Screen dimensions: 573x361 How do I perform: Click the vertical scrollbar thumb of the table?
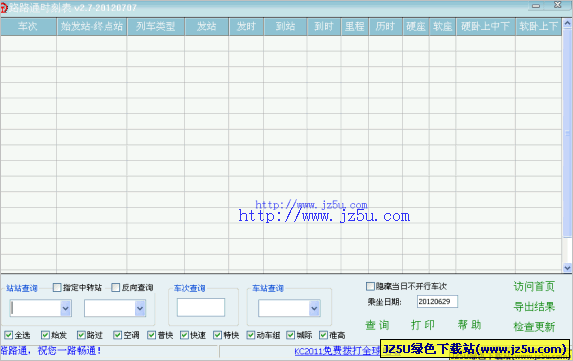(x=567, y=134)
